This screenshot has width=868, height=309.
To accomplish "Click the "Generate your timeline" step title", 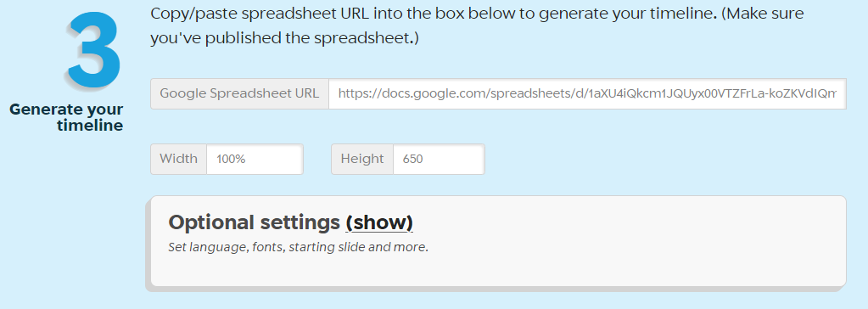I will pyautogui.click(x=67, y=117).
